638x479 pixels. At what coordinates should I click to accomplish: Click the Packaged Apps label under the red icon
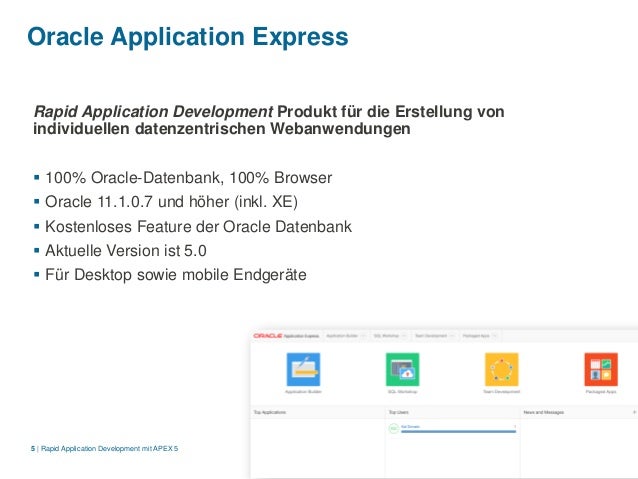point(601,392)
